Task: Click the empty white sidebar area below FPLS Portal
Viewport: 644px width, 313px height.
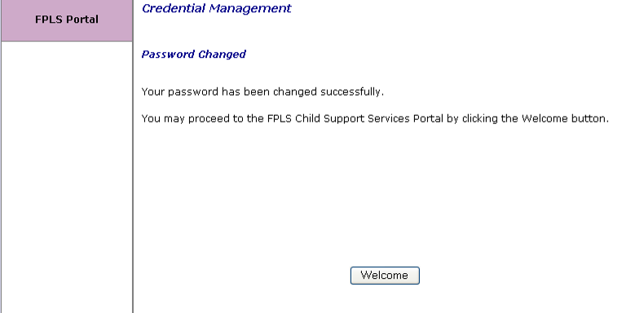Action: (67, 177)
